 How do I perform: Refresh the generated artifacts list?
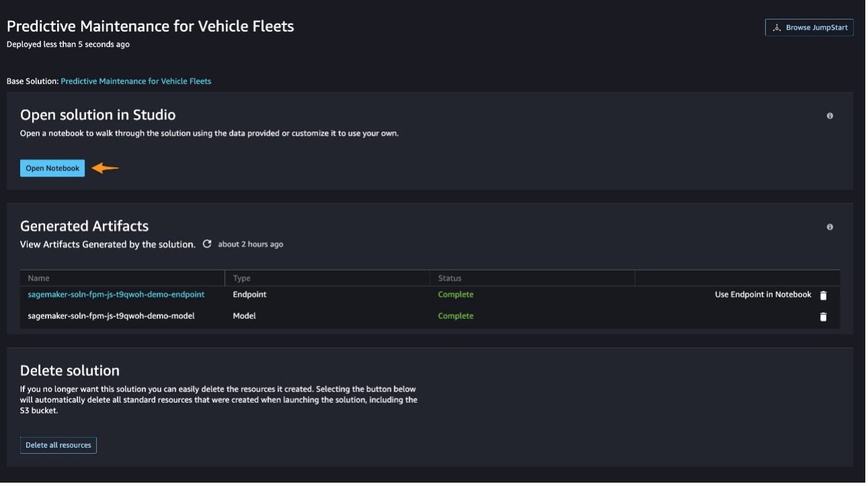pos(207,244)
